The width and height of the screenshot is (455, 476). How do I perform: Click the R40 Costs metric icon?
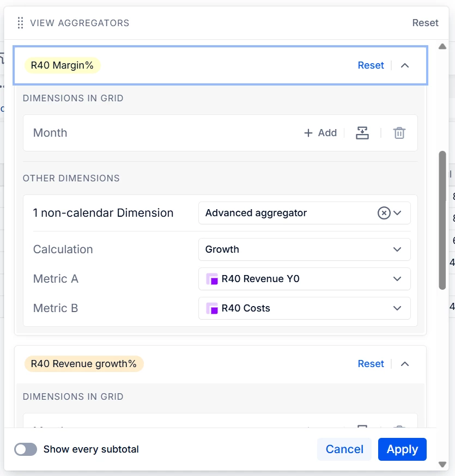(x=212, y=308)
